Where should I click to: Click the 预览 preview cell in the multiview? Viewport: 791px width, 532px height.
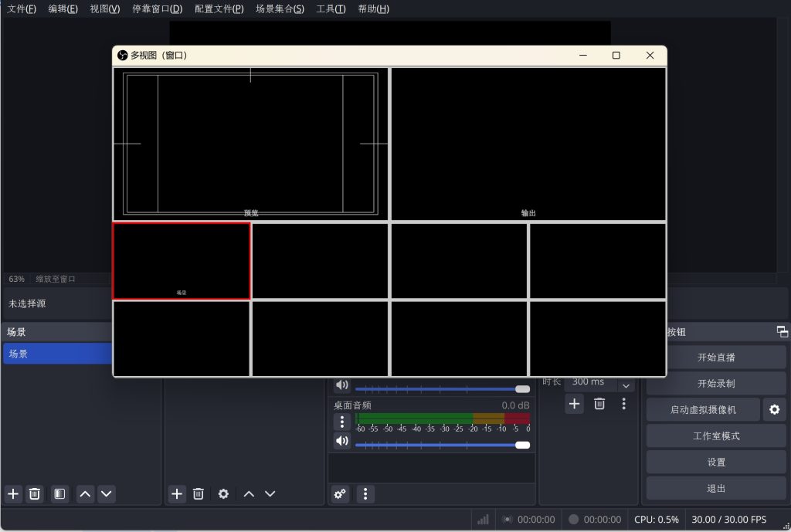coord(251,144)
